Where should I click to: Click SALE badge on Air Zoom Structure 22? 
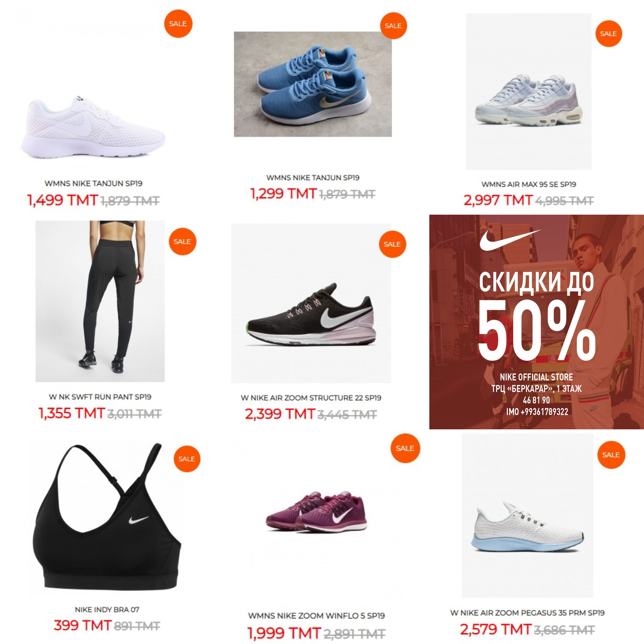pyautogui.click(x=392, y=244)
